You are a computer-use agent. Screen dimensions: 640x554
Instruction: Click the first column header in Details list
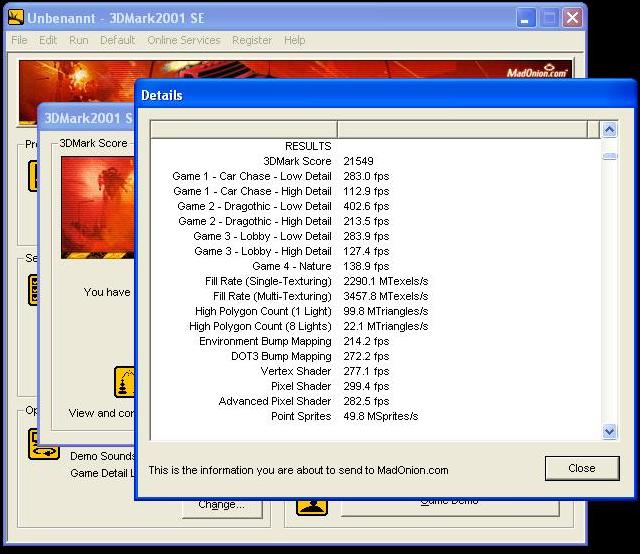click(244, 129)
